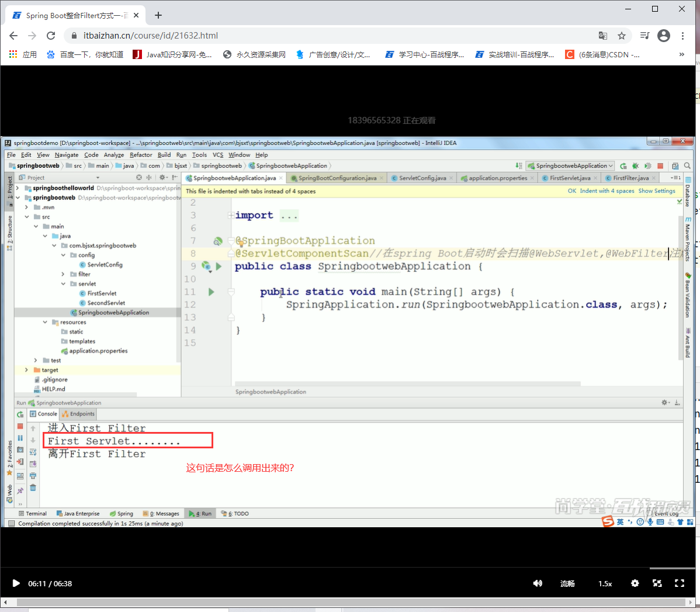Switch to Endpoints tab

click(x=78, y=414)
